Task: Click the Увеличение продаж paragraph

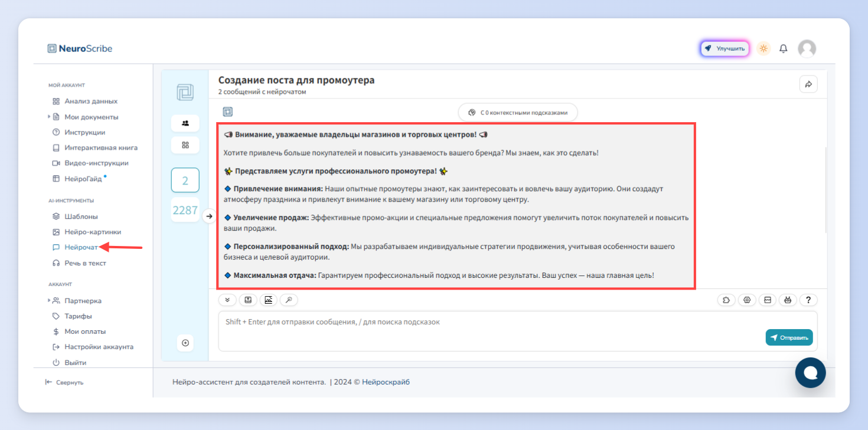Action: (x=456, y=223)
